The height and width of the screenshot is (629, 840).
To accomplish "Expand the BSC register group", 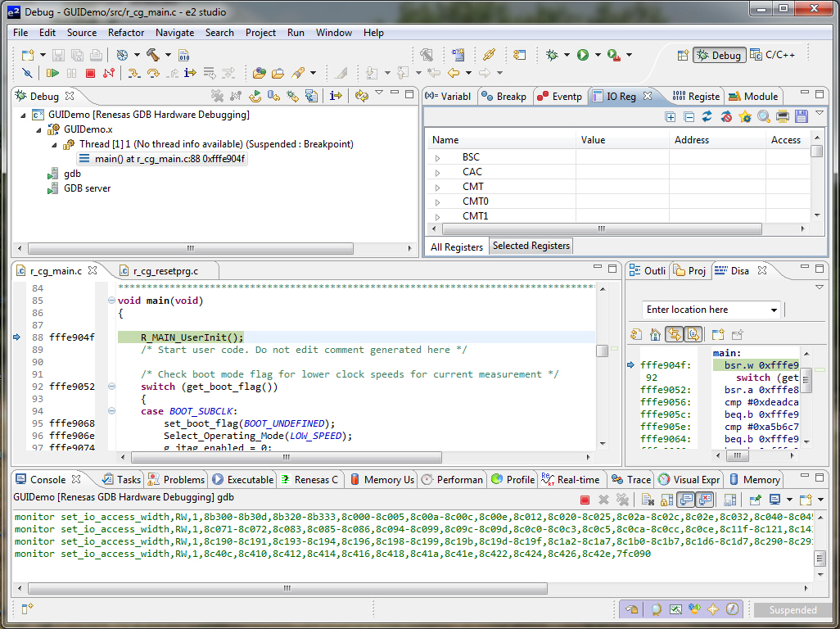I will tap(437, 157).
